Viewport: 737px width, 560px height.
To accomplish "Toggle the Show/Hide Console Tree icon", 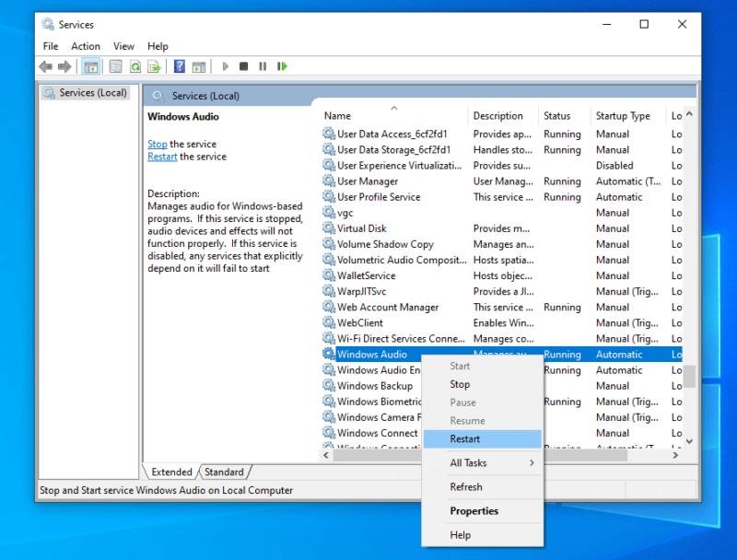I will [x=90, y=66].
